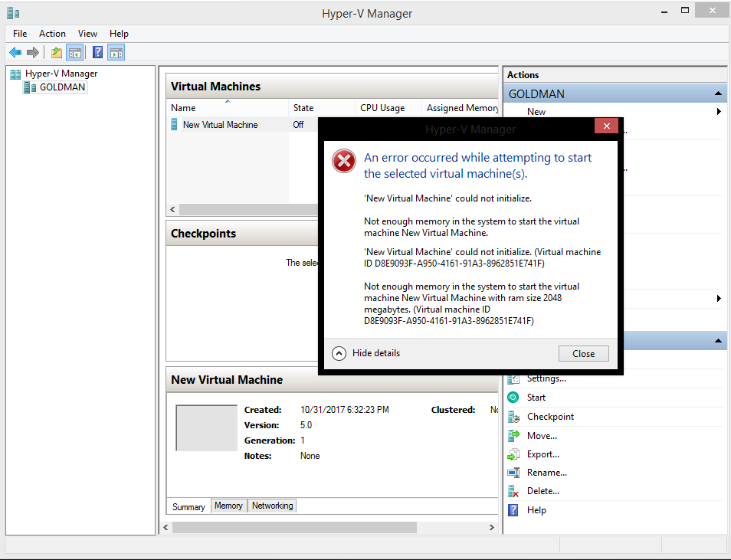Click Checkpoint action
The image size is (731, 560).
coord(550,417)
